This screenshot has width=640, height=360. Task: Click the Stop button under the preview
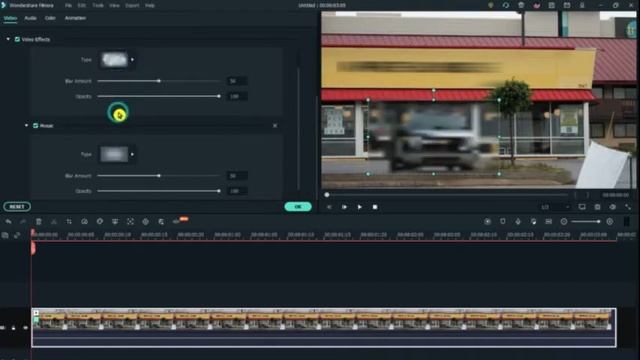click(x=375, y=207)
